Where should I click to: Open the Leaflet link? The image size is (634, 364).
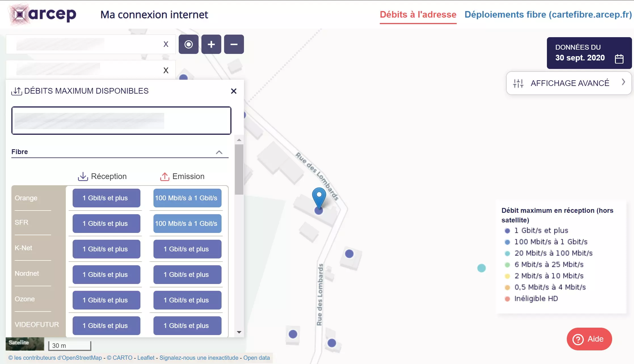pyautogui.click(x=146, y=358)
